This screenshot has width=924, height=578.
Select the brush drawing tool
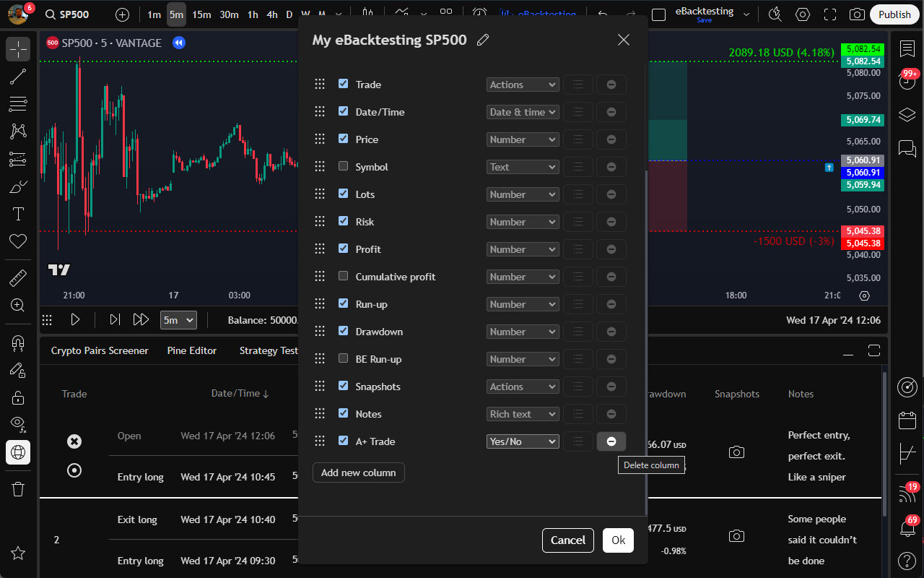click(x=18, y=186)
